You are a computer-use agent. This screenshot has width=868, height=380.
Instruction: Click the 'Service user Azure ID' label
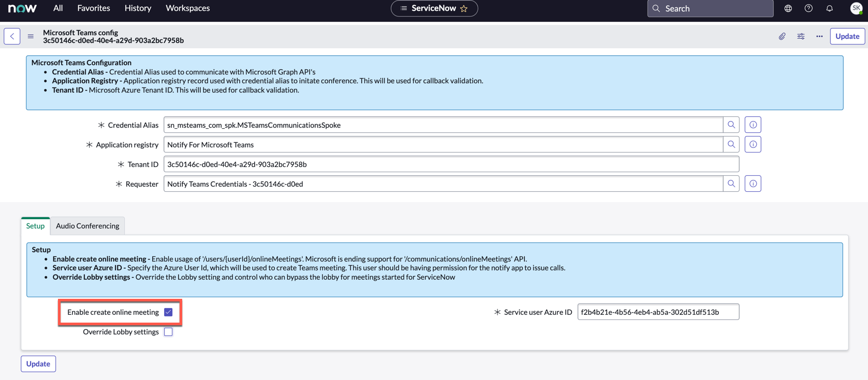(x=538, y=312)
